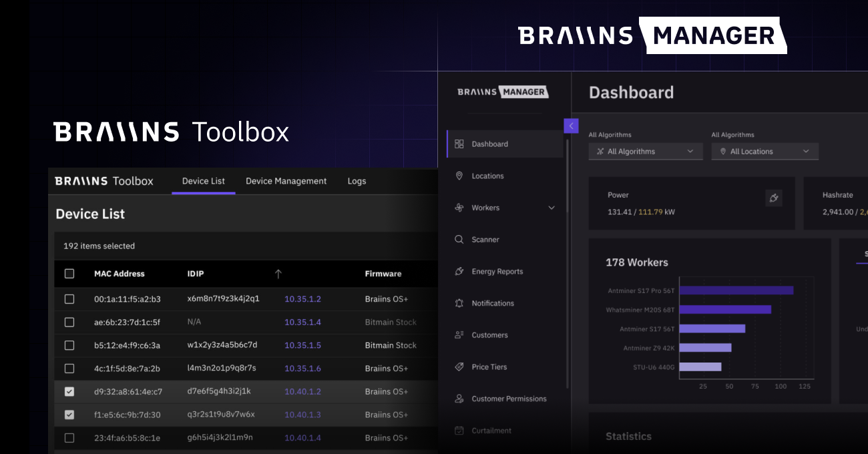Collapse sidebar with the purple arrow button
The height and width of the screenshot is (454, 868).
click(571, 126)
